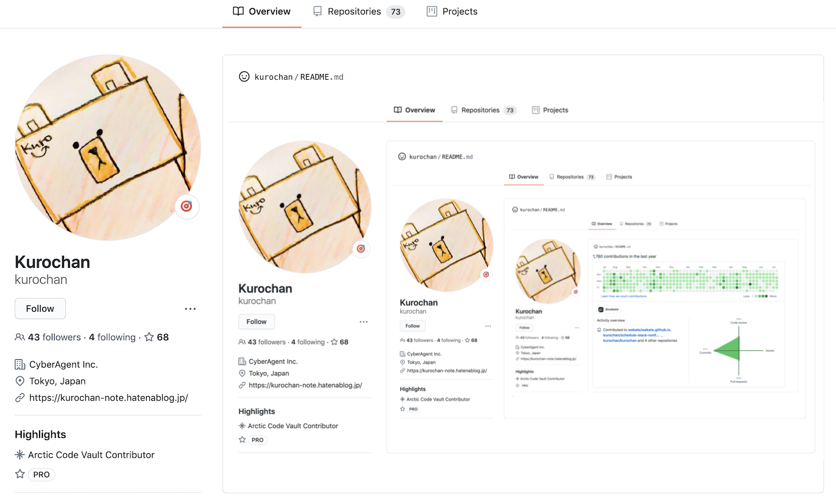
Task: Click the location pin beside Tokyo, Japan in the left sidebar
Action: (x=20, y=381)
